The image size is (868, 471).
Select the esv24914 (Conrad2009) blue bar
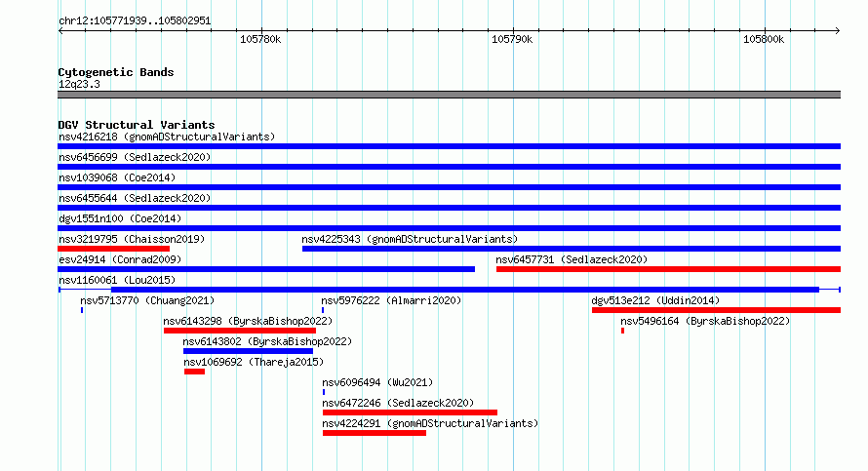tap(266, 269)
